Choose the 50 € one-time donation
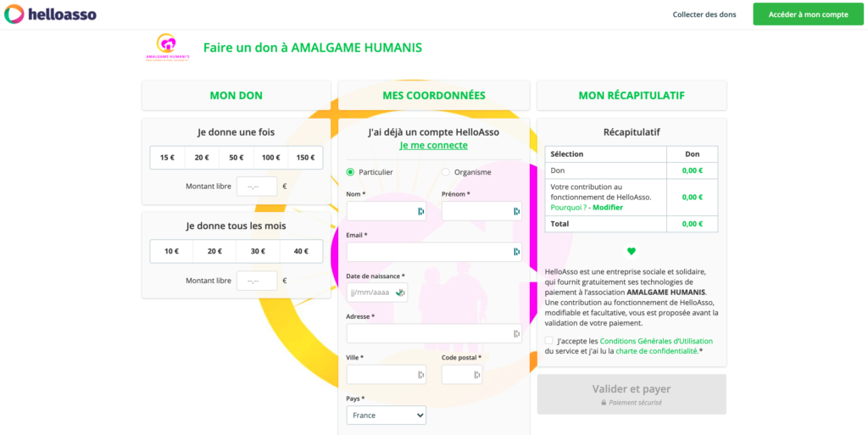 236,158
